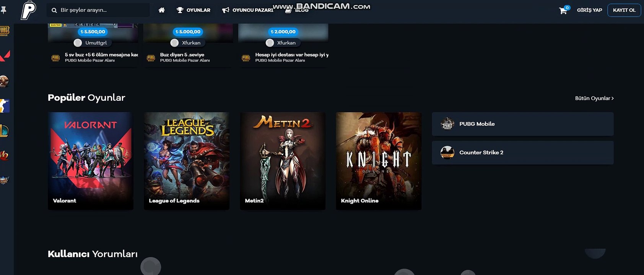This screenshot has width=644, height=275.
Task: Focus the Bir şeyler arayın search field
Action: pyautogui.click(x=98, y=10)
